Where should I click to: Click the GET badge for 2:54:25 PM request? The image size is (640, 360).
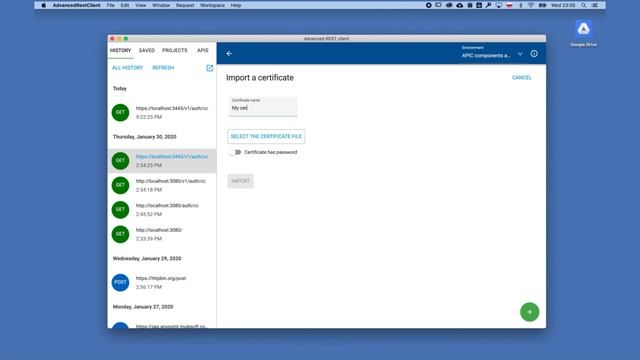120,160
